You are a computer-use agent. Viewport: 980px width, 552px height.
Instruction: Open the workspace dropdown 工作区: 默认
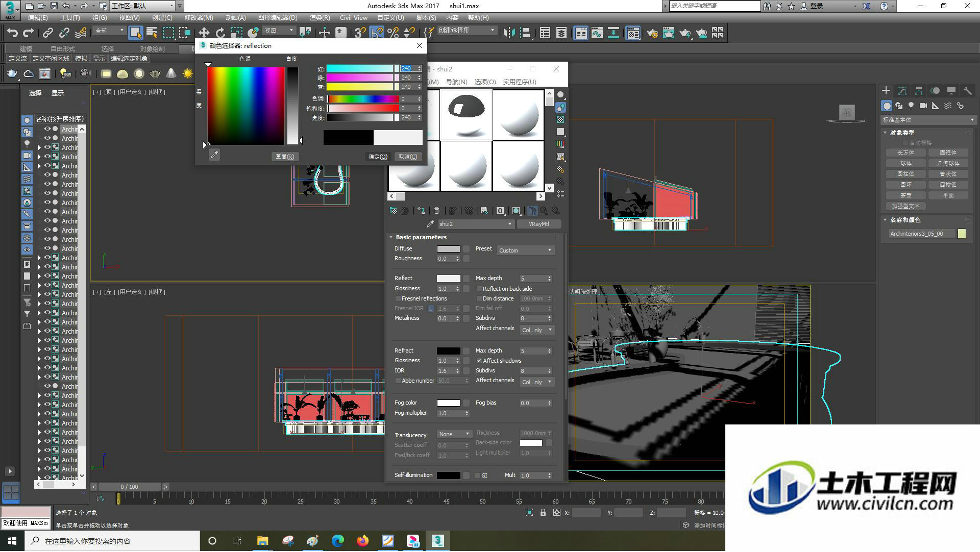[x=142, y=6]
